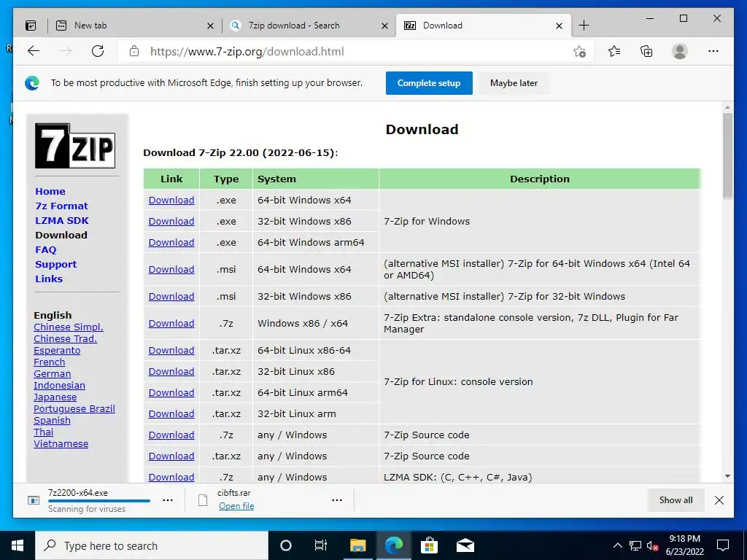Open Edge Settings and more menu
747x560 pixels.
pos(713,51)
